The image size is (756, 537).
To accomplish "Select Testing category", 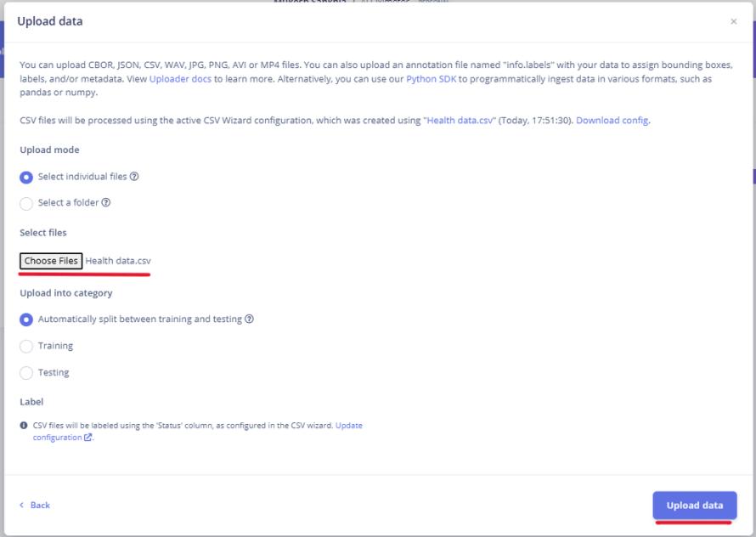I will (26, 372).
